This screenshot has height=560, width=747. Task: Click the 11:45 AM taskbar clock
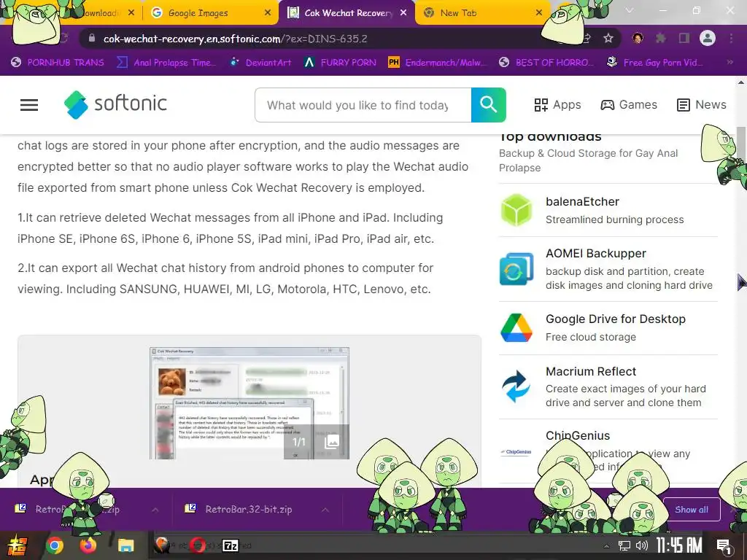pyautogui.click(x=679, y=545)
